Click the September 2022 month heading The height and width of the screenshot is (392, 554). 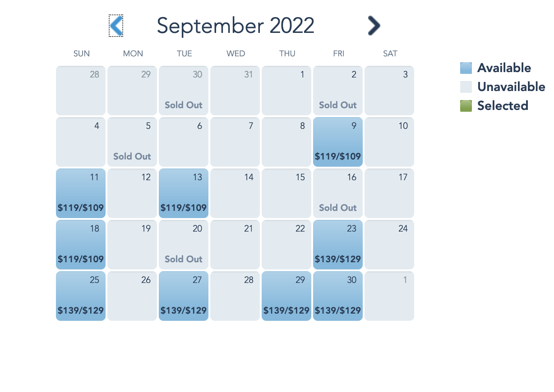235,26
